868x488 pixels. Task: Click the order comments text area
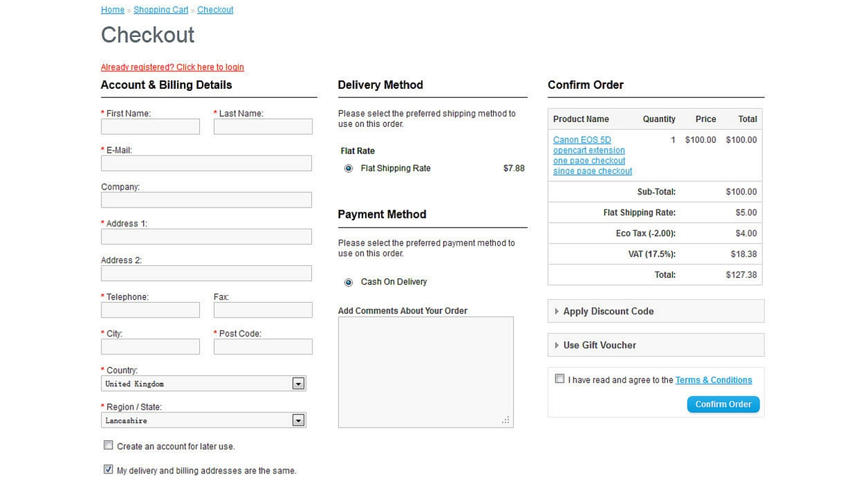coord(425,371)
